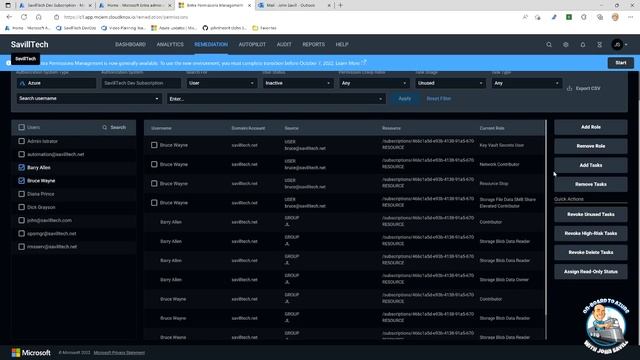
Task: Click the magnifier icon in Users panel
Action: pos(104,127)
